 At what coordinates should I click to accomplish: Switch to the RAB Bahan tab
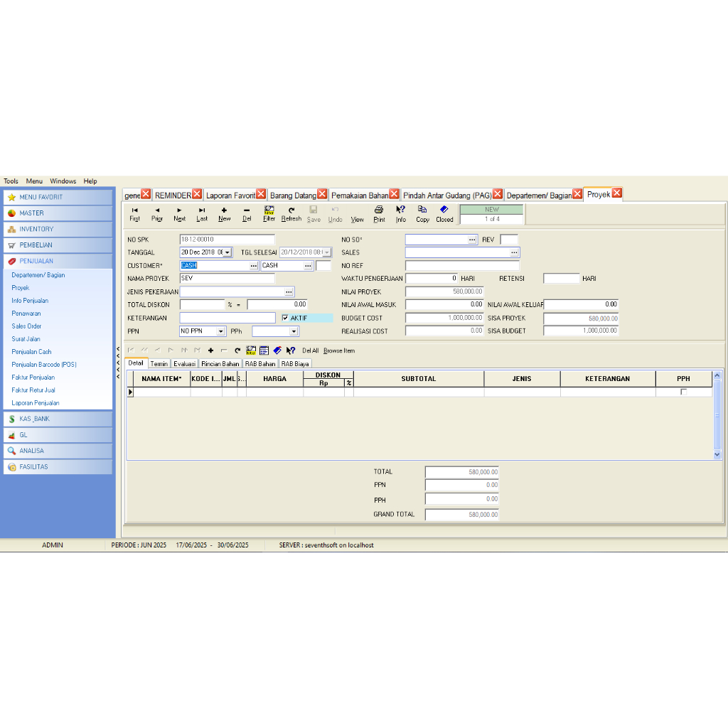tap(260, 363)
